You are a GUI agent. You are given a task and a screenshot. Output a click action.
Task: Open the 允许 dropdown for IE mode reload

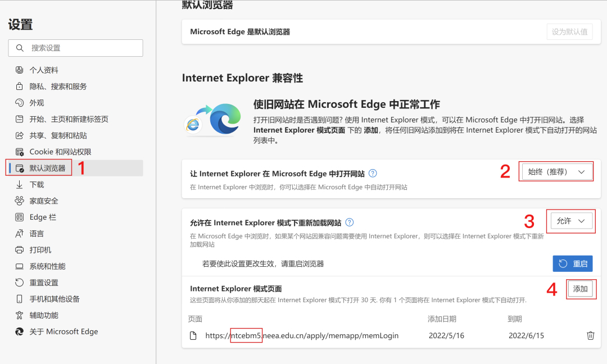tap(571, 221)
